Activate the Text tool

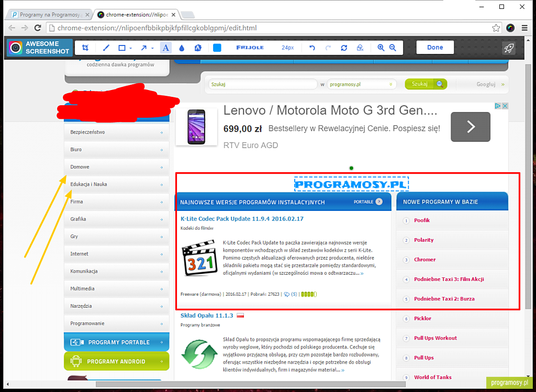(x=166, y=48)
